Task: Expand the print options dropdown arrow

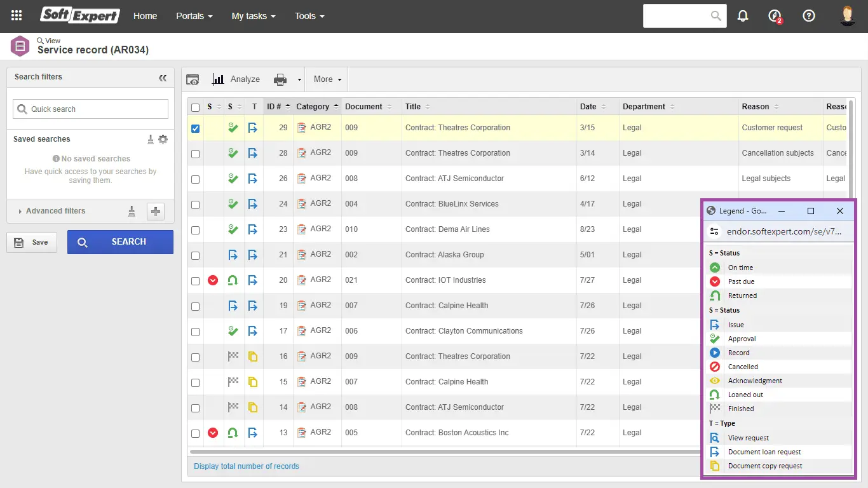Action: pos(299,80)
